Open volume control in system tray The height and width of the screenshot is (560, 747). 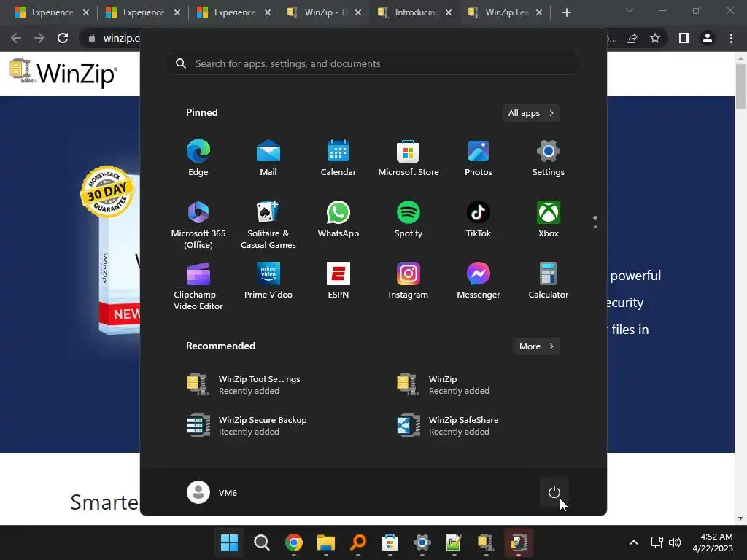click(675, 542)
